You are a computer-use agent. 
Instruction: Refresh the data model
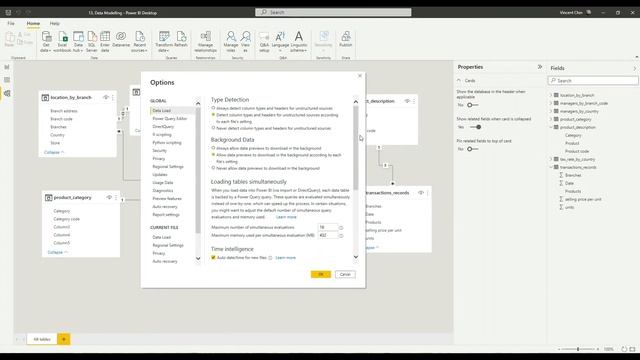pyautogui.click(x=181, y=40)
